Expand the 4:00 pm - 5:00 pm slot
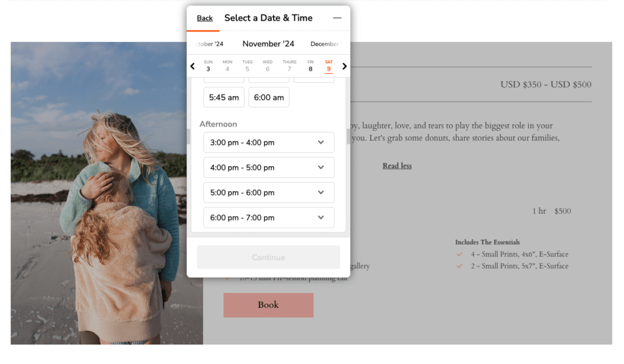 click(269, 167)
